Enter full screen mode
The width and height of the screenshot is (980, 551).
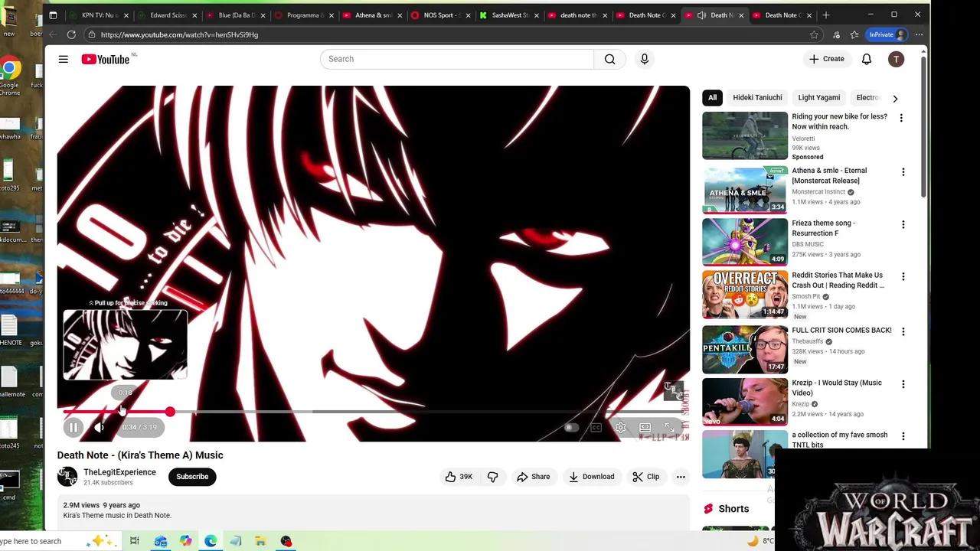click(669, 428)
